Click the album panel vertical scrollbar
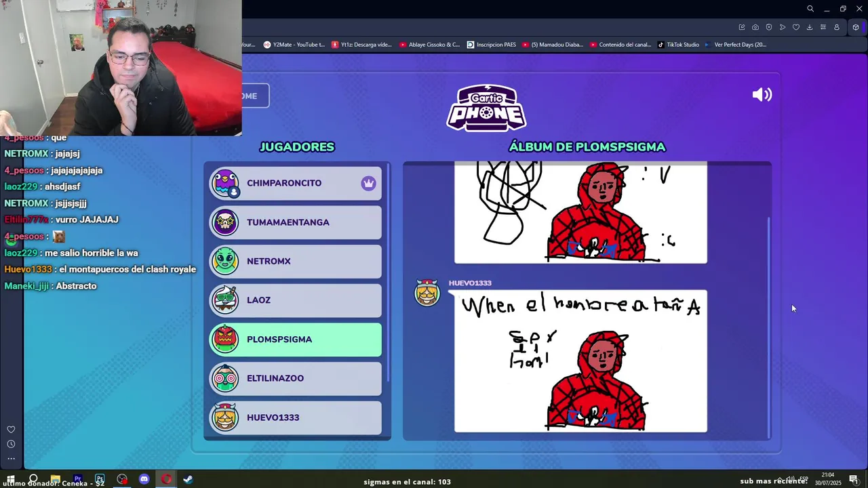 768,327
